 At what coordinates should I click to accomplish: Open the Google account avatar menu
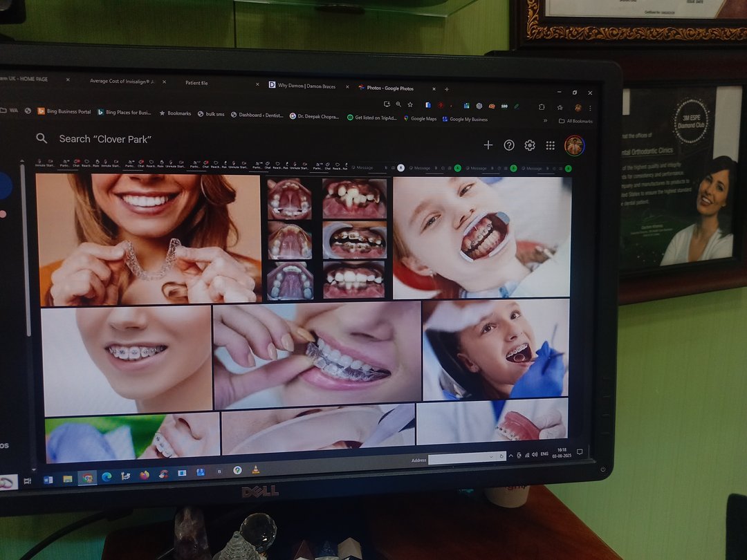coord(575,146)
